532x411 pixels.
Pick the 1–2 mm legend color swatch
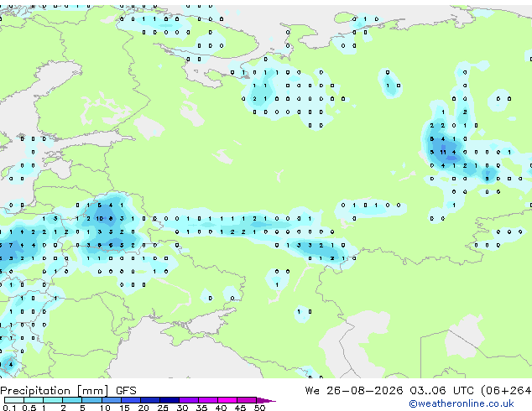click(x=53, y=400)
